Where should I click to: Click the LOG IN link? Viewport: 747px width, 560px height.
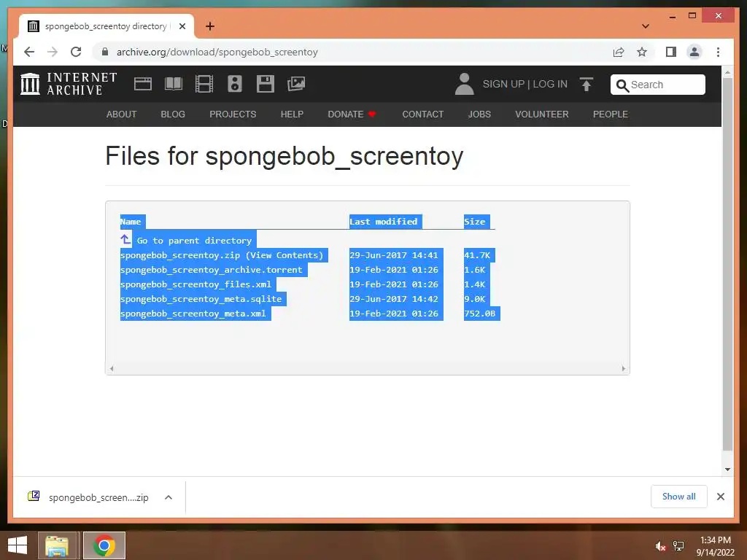(550, 85)
